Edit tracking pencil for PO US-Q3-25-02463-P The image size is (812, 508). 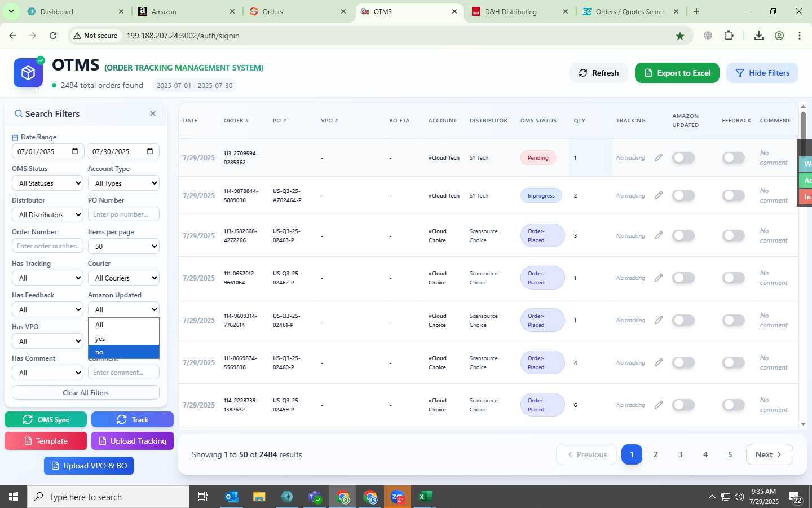[658, 235]
